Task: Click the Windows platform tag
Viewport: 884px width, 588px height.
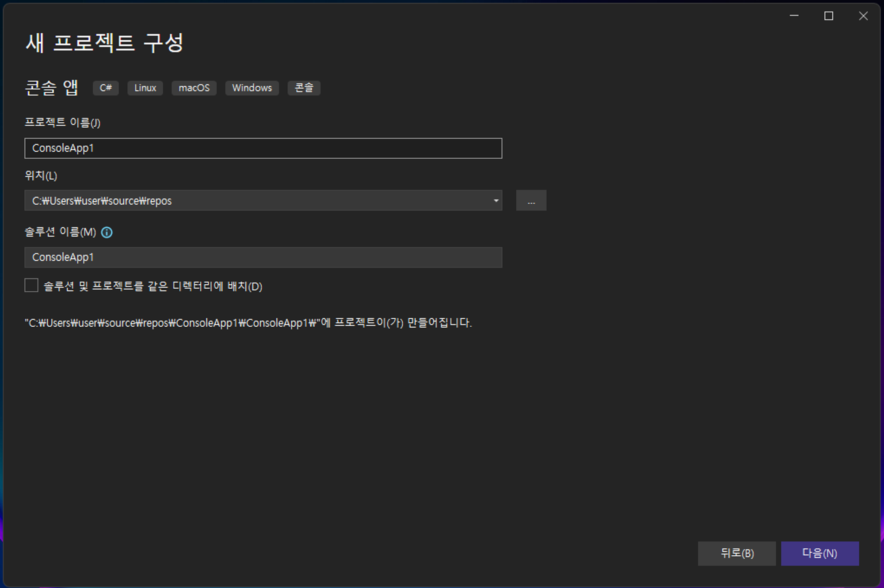Action: click(x=252, y=88)
